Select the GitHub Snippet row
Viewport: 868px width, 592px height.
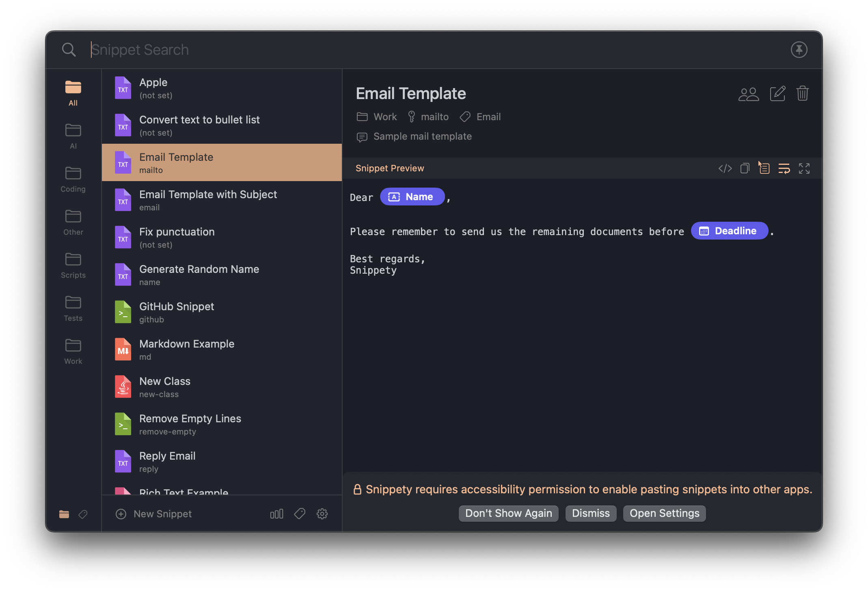222,312
